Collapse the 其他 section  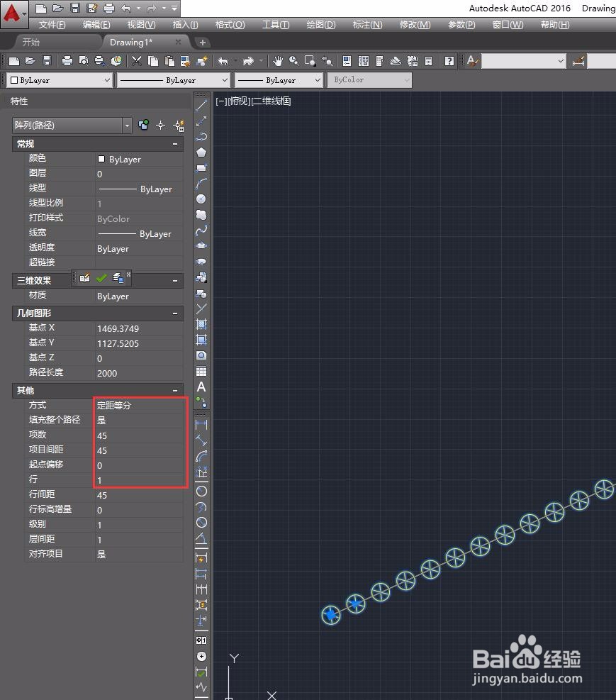click(175, 391)
